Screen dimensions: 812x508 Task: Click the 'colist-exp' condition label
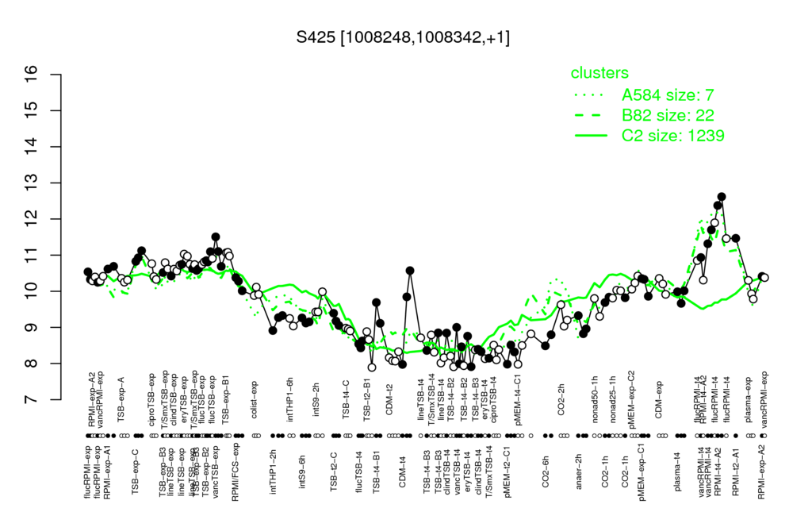point(255,400)
